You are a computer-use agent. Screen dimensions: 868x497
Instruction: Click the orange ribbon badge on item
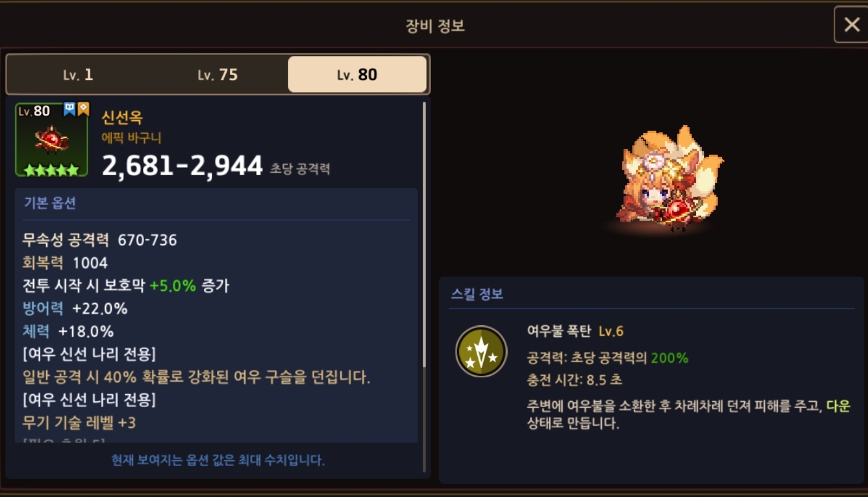click(x=83, y=109)
